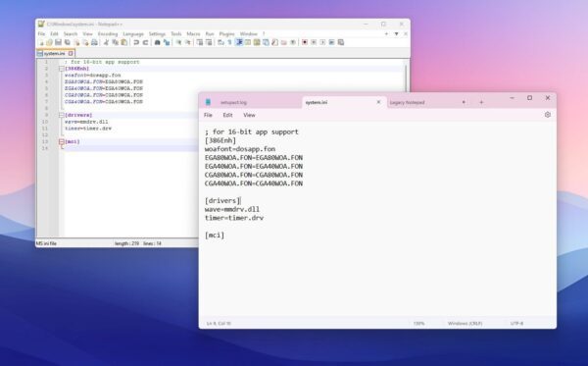Open the Define your language icon in Notepad++

pos(248,42)
